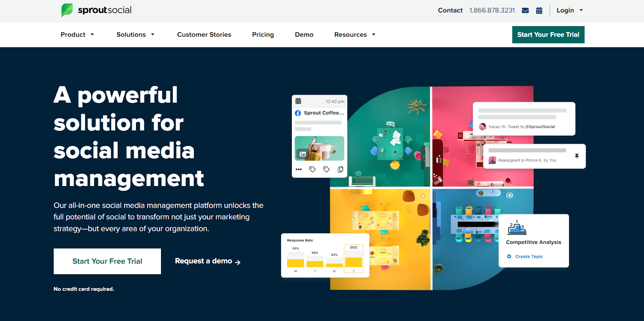
Task: Go to the Pricing page
Action: [x=263, y=35]
